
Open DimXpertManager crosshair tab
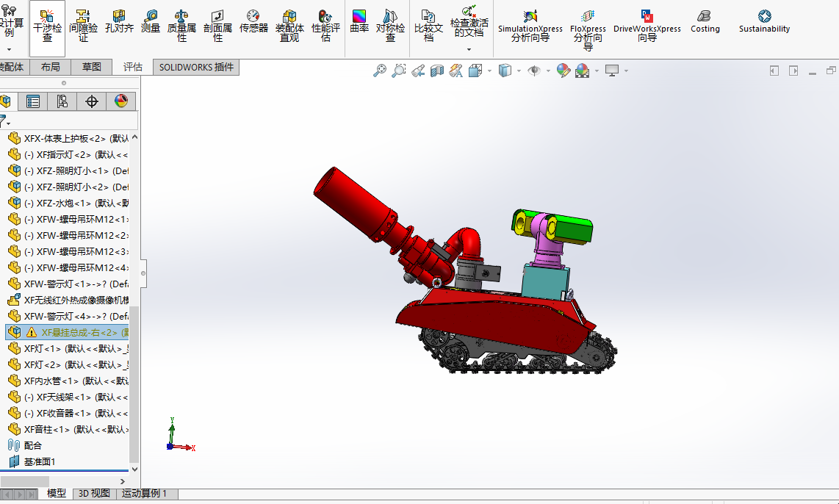pyautogui.click(x=92, y=101)
